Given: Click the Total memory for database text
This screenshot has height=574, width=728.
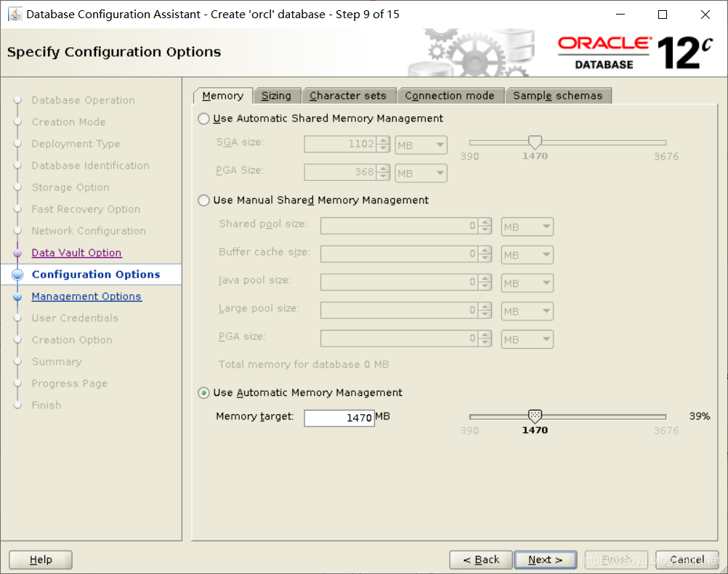Looking at the screenshot, I should click(x=304, y=365).
